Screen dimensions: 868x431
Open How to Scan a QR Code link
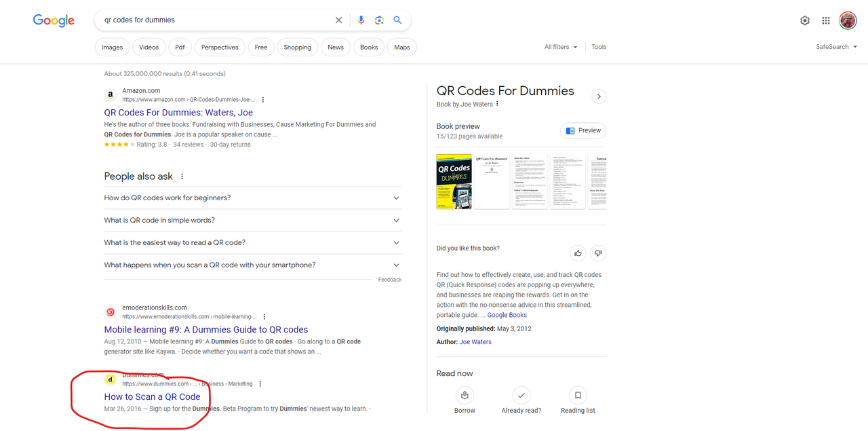(153, 397)
